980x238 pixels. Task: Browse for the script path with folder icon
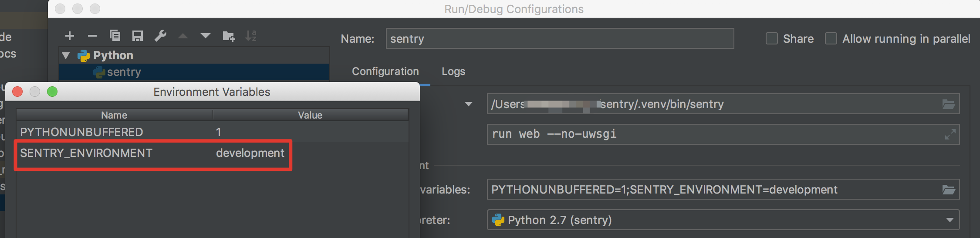pos(949,104)
